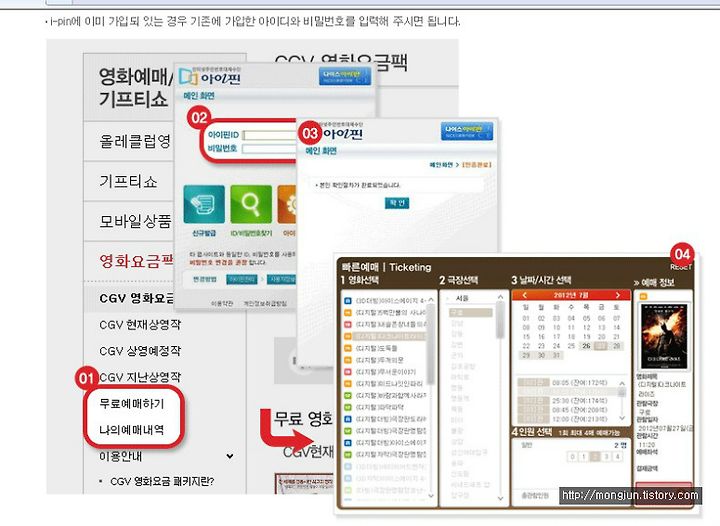Click 개인정보취급방침 link in i-PIN footer

[x=265, y=303]
